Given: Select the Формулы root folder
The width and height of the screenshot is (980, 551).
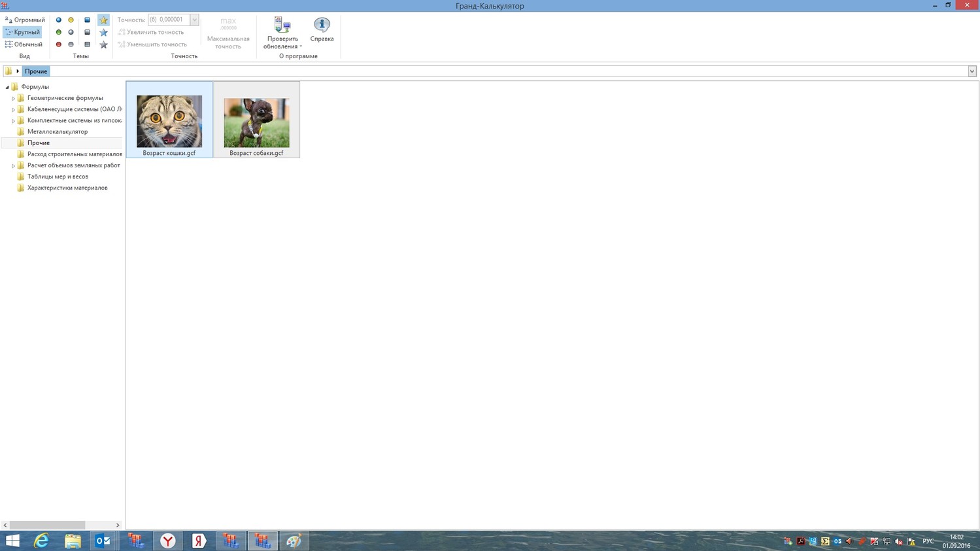Looking at the screenshot, I should (35, 87).
